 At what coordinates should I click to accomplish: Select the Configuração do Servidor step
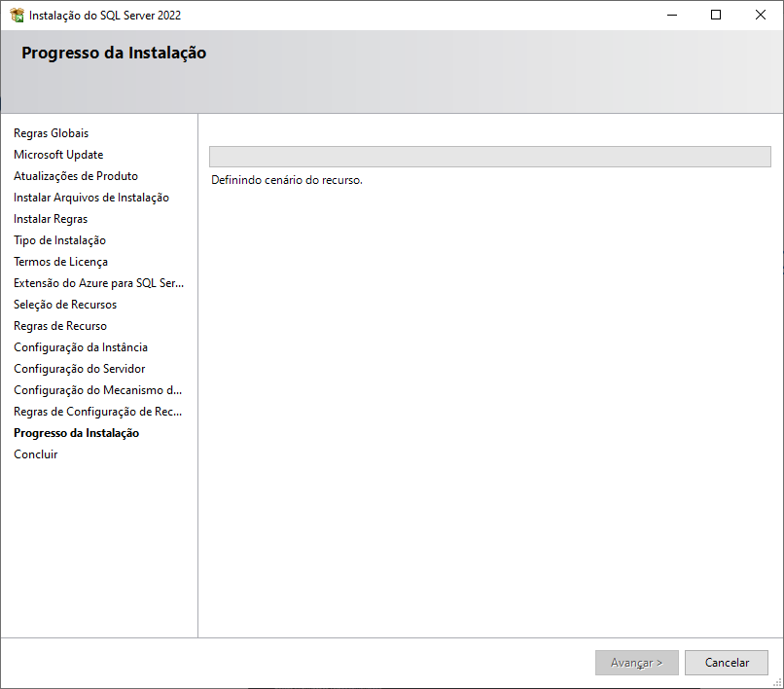coord(79,369)
